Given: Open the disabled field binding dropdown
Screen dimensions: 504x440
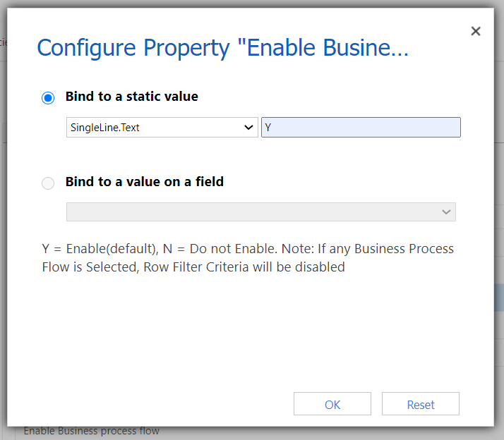Looking at the screenshot, I should pos(261,212).
